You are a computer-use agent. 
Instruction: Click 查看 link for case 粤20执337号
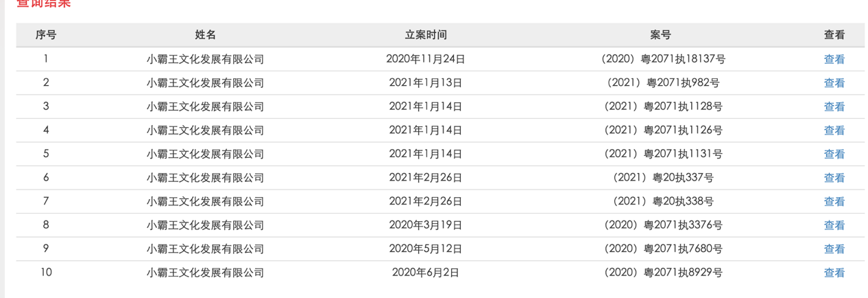tap(834, 178)
